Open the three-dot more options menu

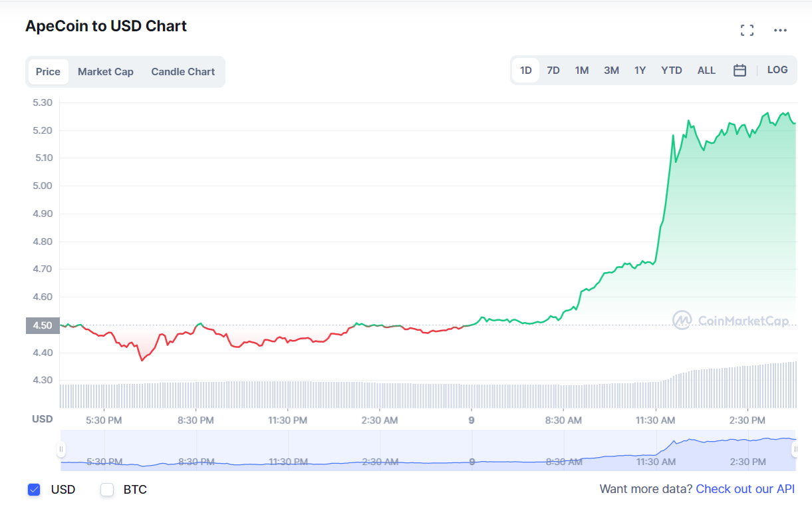click(x=780, y=30)
